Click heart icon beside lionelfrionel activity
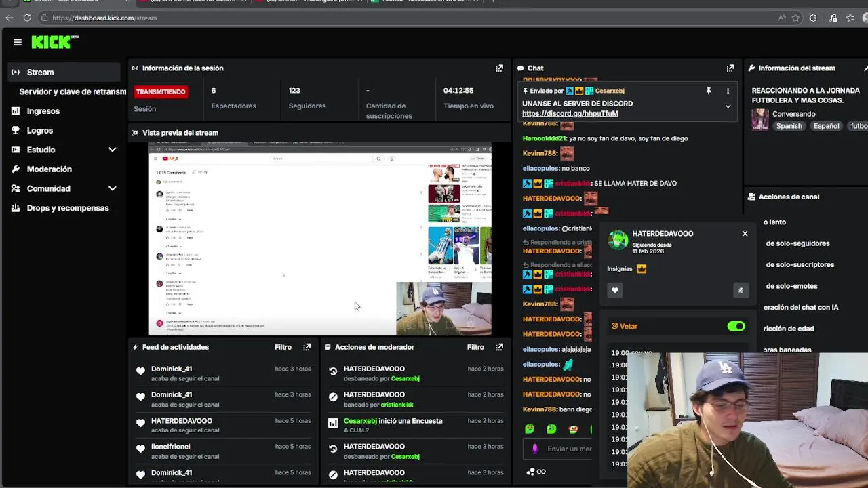Screen dimensions: 868x488 (140, 449)
